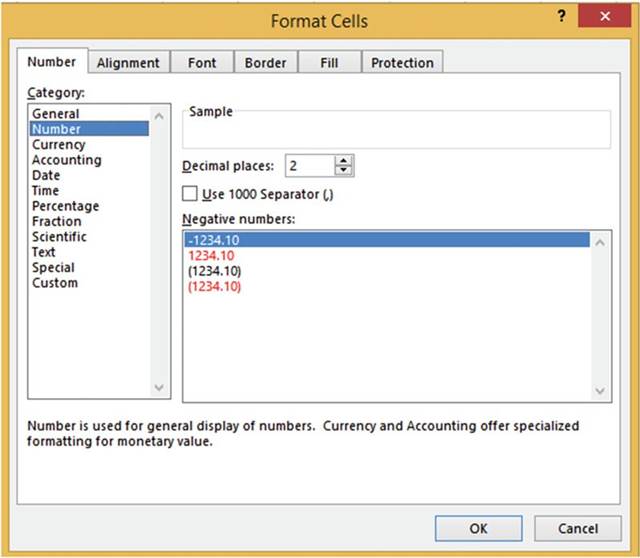Select the Fill tab
This screenshot has height=558, width=640.
coord(329,63)
